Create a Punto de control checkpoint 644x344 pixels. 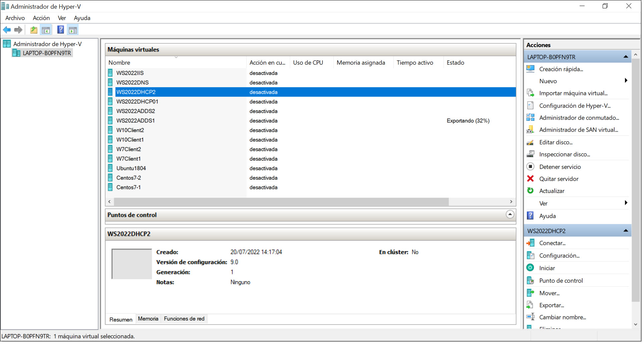coord(561,281)
